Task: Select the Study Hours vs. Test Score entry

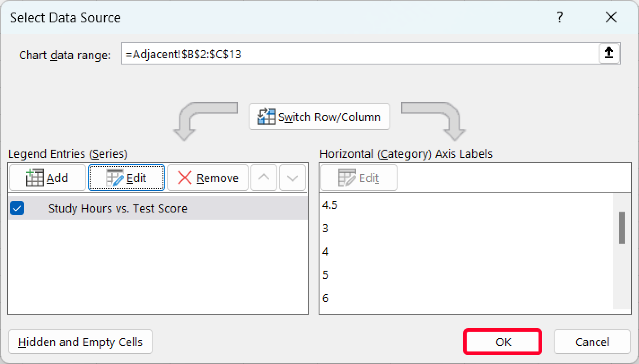Action: (x=118, y=208)
